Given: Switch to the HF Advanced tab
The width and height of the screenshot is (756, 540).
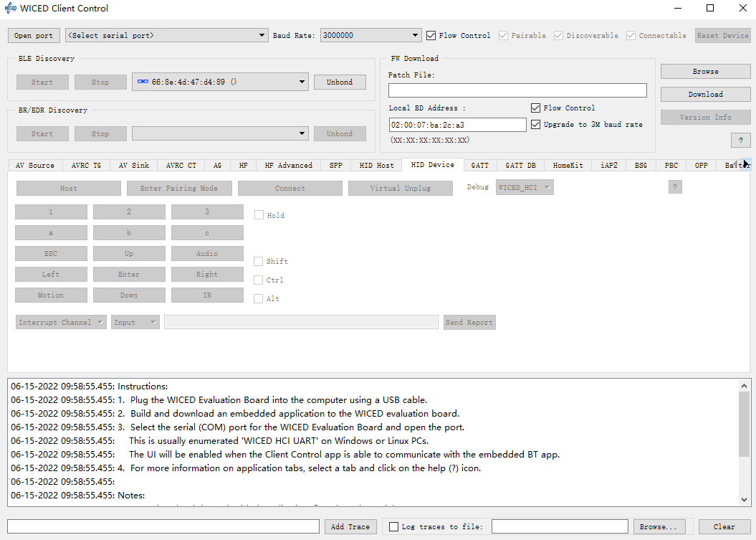Looking at the screenshot, I should pos(288,165).
